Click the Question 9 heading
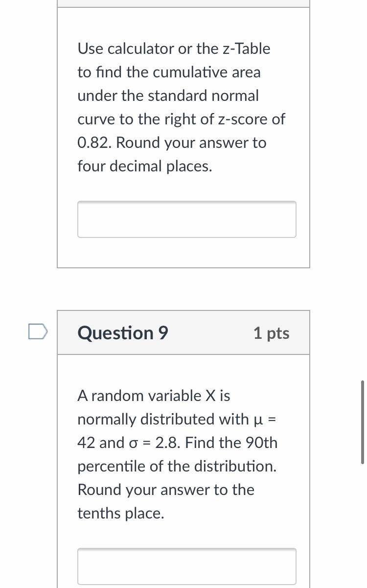This screenshot has height=588, width=367. pyautogui.click(x=123, y=333)
